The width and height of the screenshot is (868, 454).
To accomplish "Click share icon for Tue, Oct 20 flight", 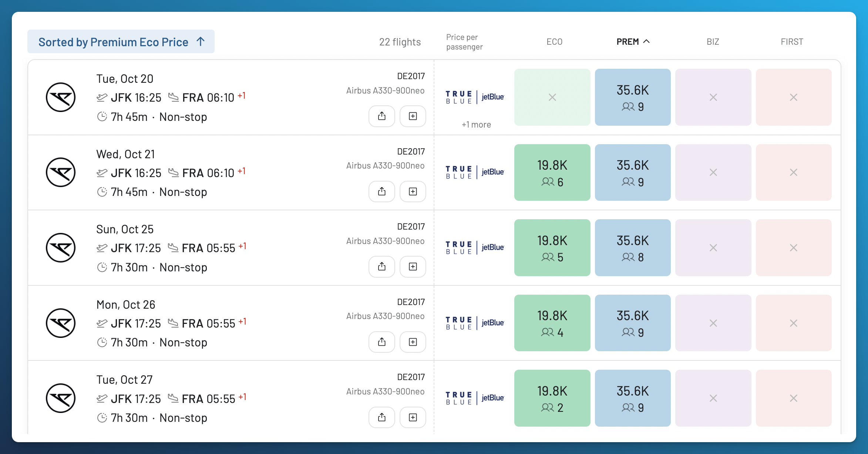I will tap(382, 116).
